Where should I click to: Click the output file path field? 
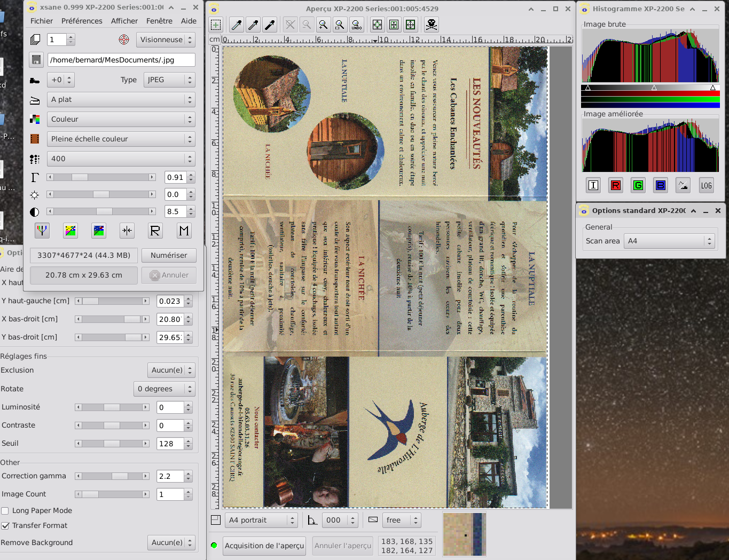click(121, 60)
